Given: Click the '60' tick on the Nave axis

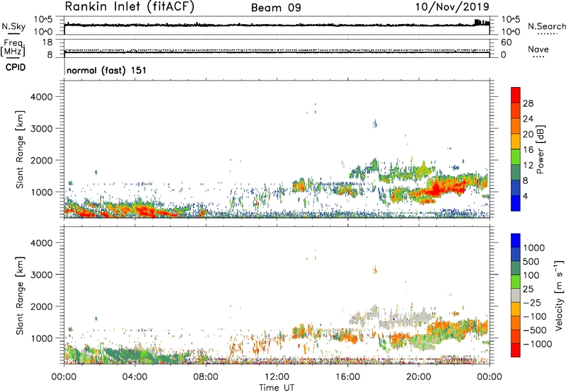Looking at the screenshot, I should [x=506, y=42].
